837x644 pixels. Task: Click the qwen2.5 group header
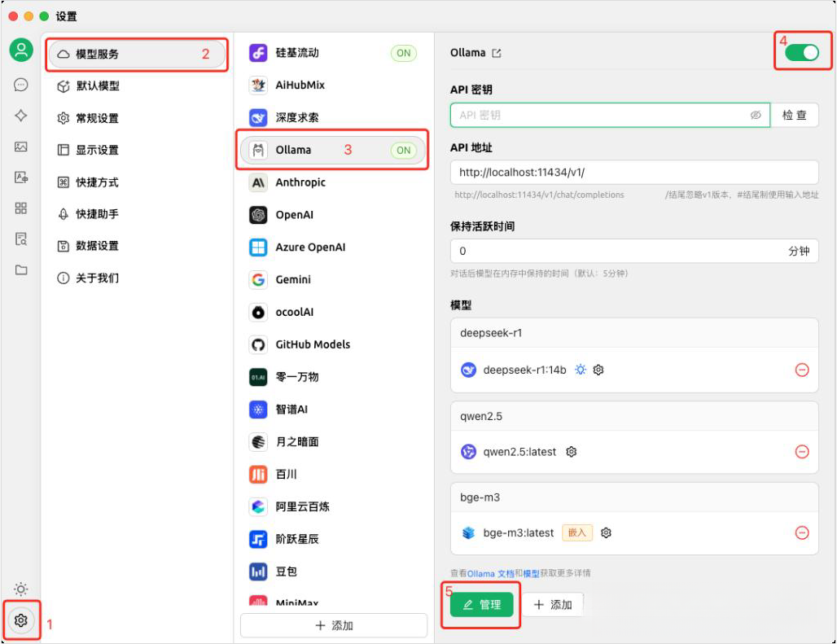[x=634, y=416]
